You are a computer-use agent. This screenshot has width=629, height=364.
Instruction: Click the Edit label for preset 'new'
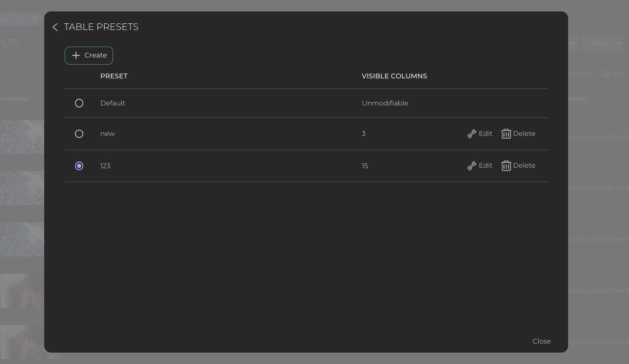[485, 134]
